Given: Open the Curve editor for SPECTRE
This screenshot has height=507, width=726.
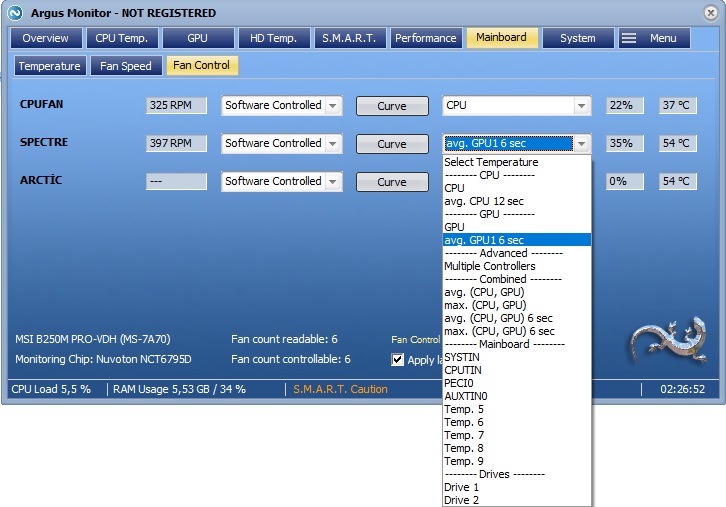Looking at the screenshot, I should 392,144.
